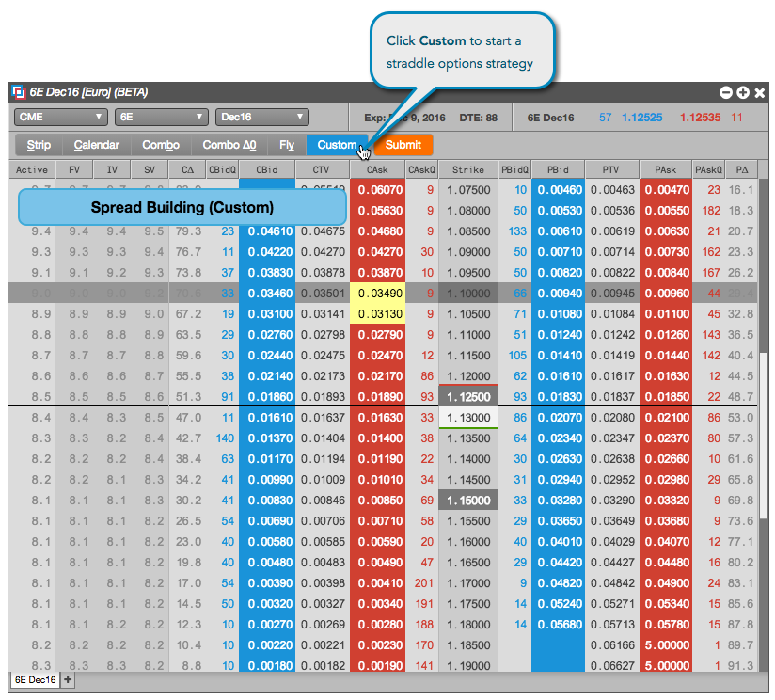This screenshot has height=700, width=775.
Task: Click put ask 5.00000 at strike 1.18500
Action: [x=666, y=645]
